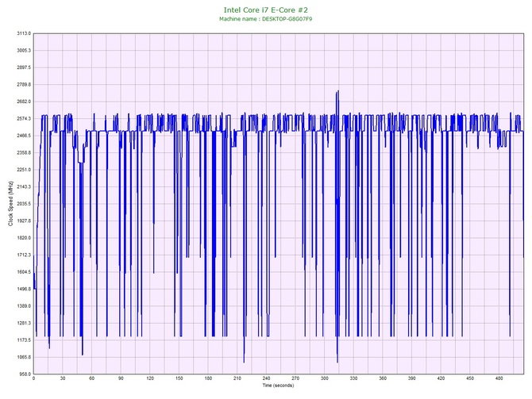Viewport: 532px width, 399px height.
Task: Click the 2574.3 y-axis value
Action: (24, 119)
